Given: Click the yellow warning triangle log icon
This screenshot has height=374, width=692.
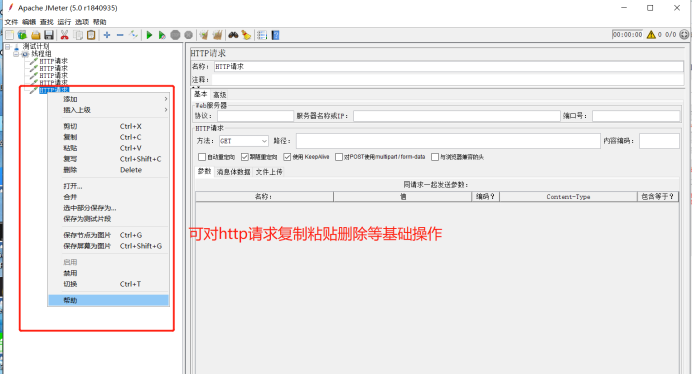Looking at the screenshot, I should pos(651,34).
